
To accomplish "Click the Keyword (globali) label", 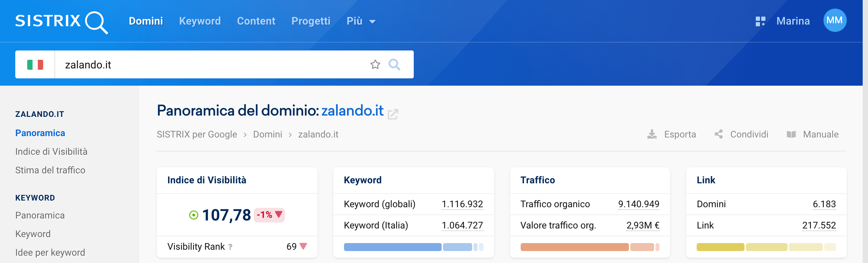I will tap(380, 204).
